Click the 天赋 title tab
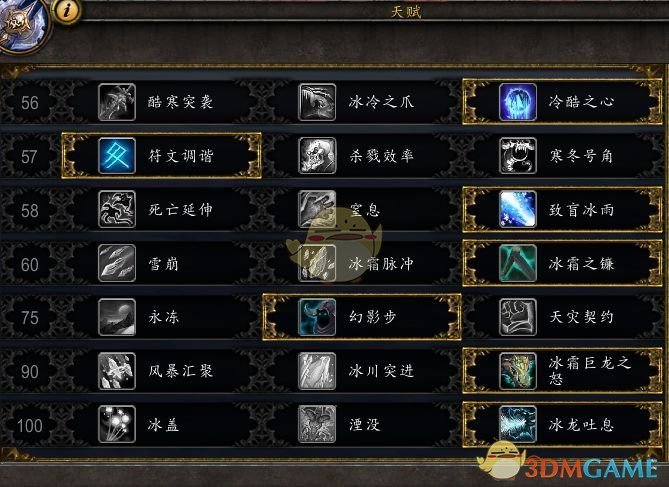The image size is (669, 487). click(406, 12)
